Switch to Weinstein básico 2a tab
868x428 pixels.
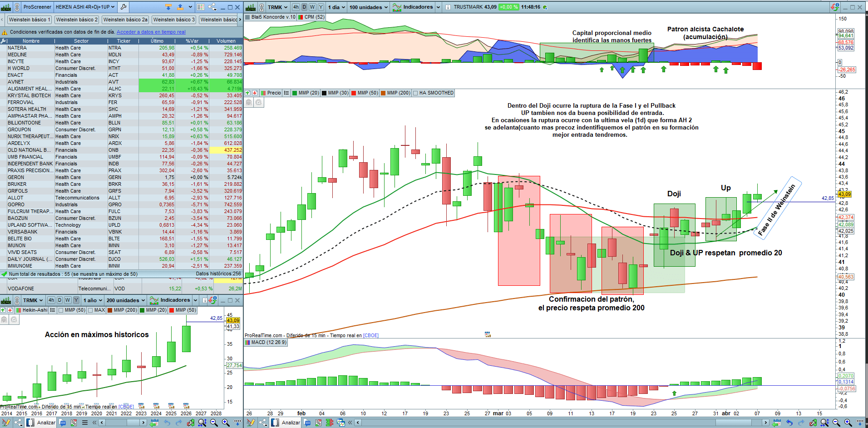[125, 20]
